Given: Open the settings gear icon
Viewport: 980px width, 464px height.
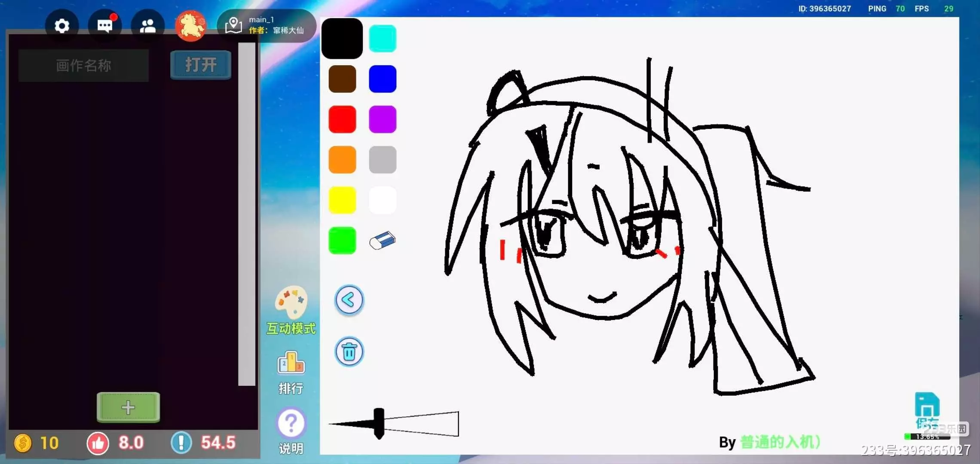Looking at the screenshot, I should [x=62, y=26].
